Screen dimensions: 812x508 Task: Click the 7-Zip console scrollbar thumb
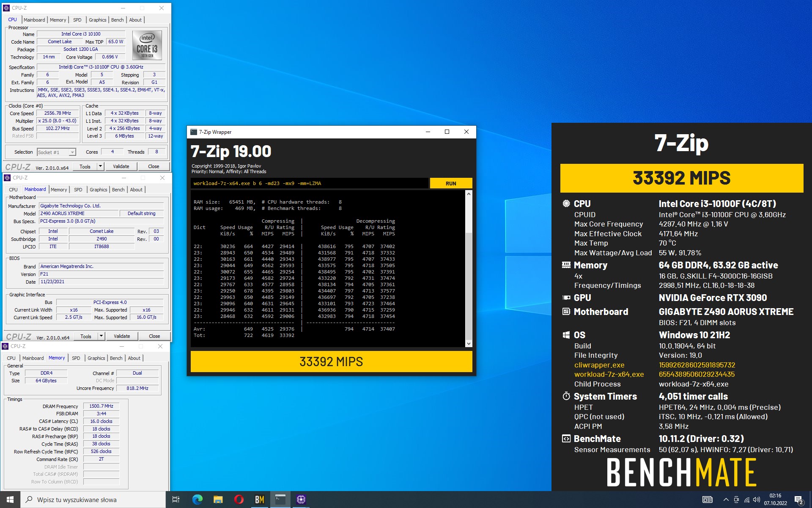pyautogui.click(x=469, y=286)
